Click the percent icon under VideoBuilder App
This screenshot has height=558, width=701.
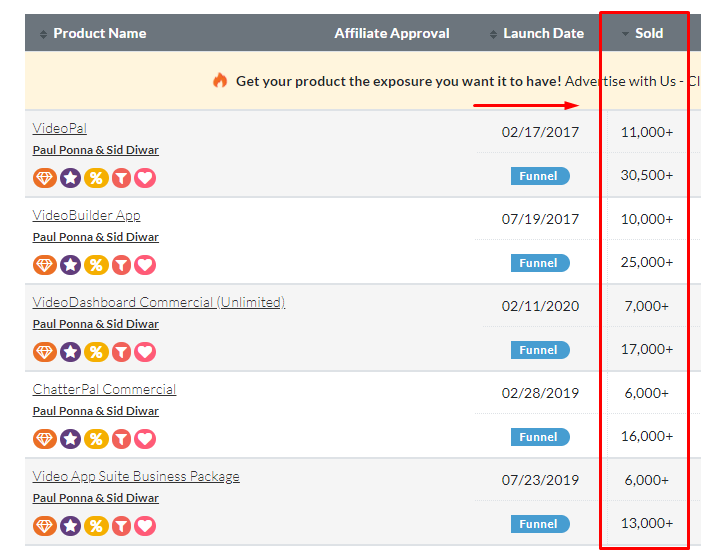[96, 265]
